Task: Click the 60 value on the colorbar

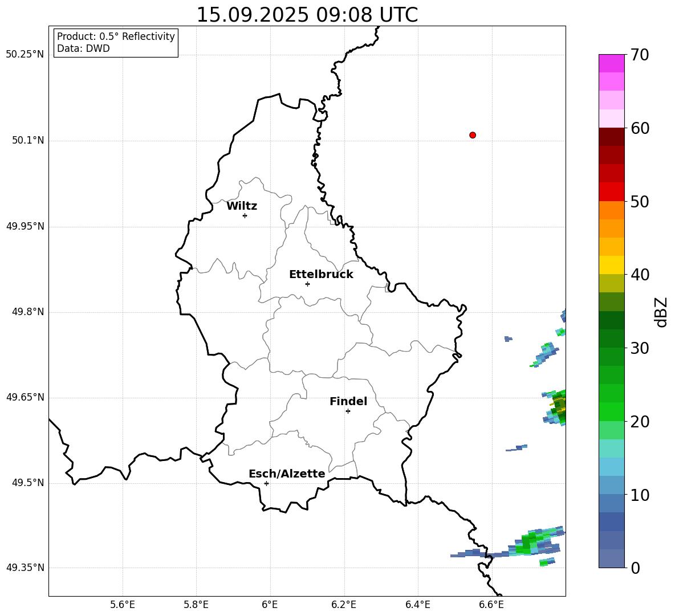Action: (640, 128)
